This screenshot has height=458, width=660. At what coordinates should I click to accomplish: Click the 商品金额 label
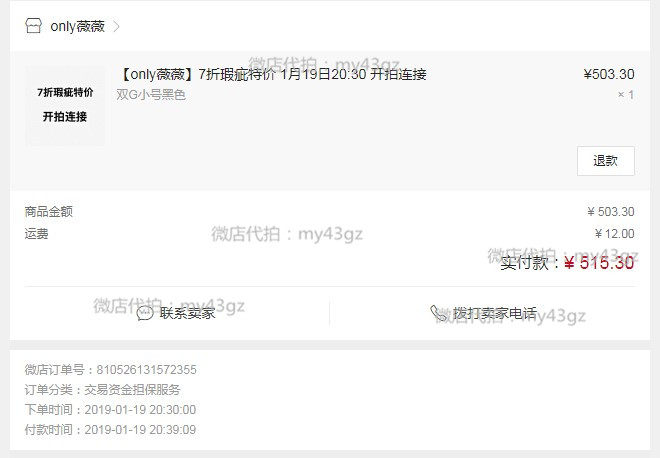point(48,211)
